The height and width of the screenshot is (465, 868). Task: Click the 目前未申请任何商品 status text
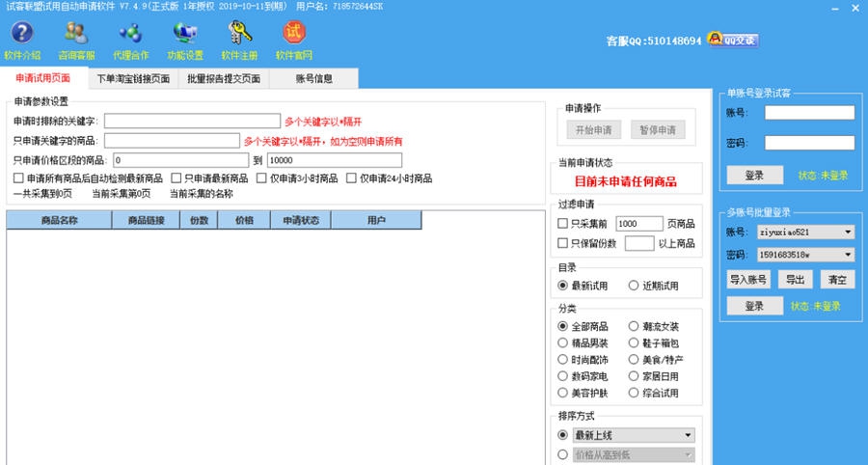tap(626, 181)
